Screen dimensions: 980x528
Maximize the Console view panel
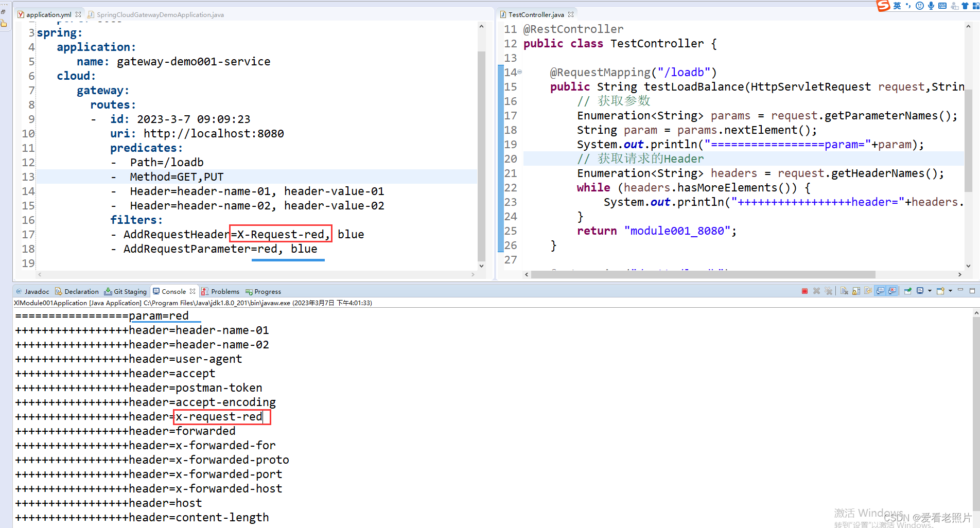pyautogui.click(x=972, y=291)
